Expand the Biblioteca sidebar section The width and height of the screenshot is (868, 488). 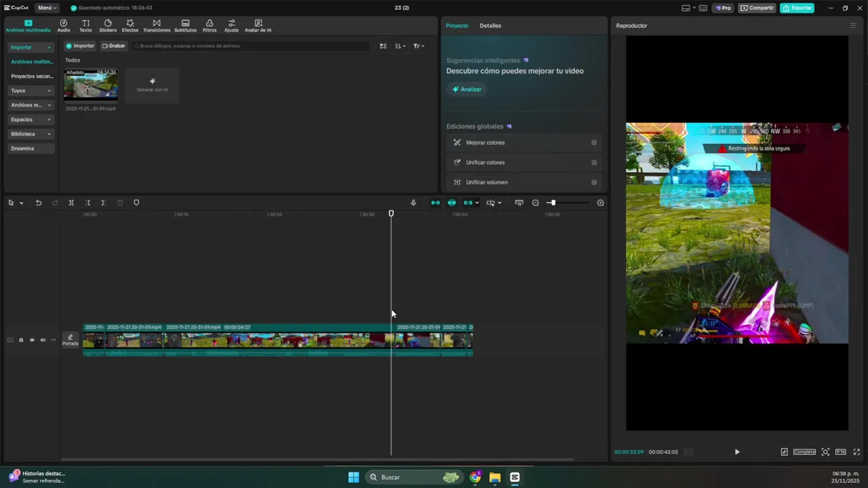31,134
